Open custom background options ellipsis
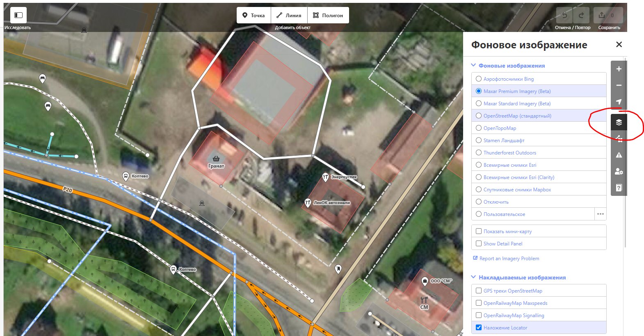The height and width of the screenshot is (336, 644). pos(601,214)
